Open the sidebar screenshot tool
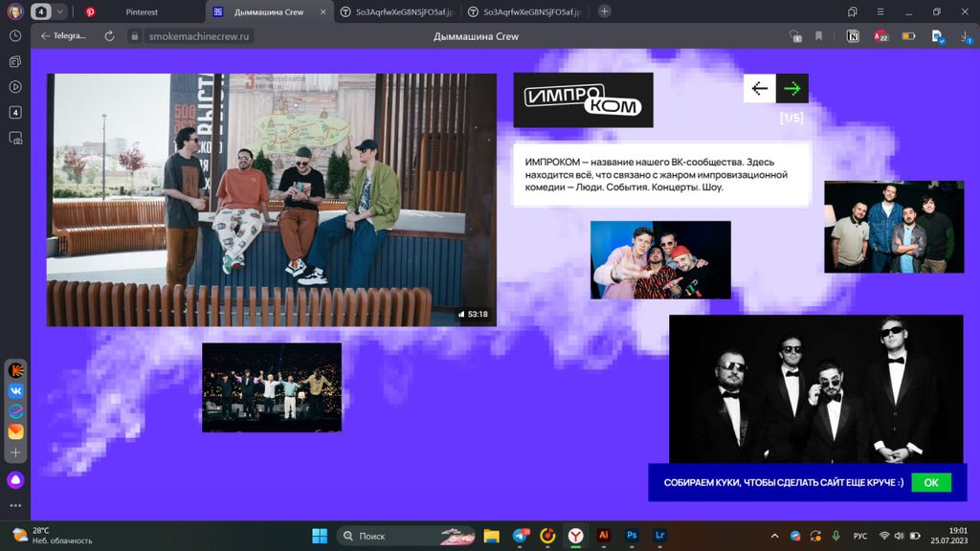Viewport: 980px width, 551px height. (x=15, y=138)
